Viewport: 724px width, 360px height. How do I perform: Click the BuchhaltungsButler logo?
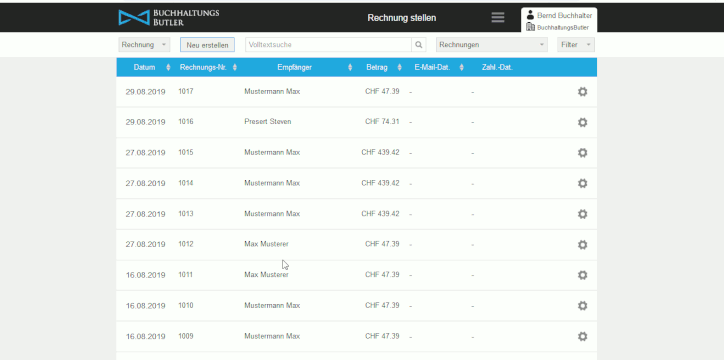coord(169,18)
